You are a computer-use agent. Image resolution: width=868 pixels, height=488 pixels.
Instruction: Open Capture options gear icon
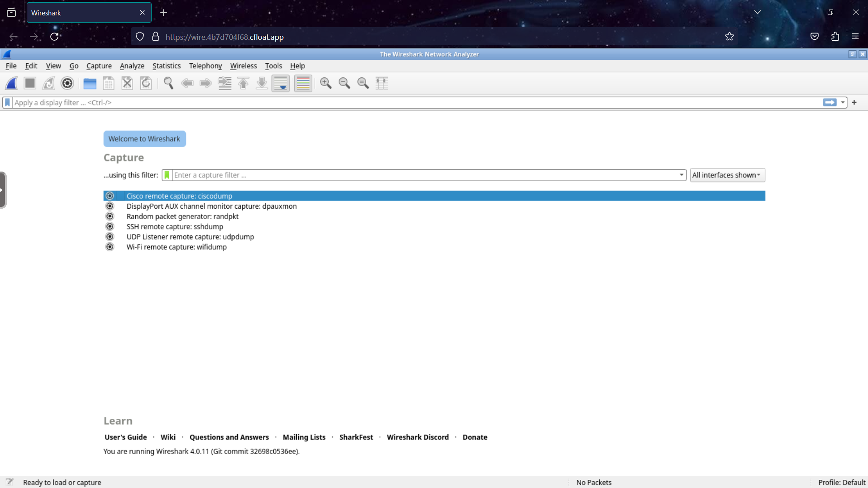pos(67,83)
